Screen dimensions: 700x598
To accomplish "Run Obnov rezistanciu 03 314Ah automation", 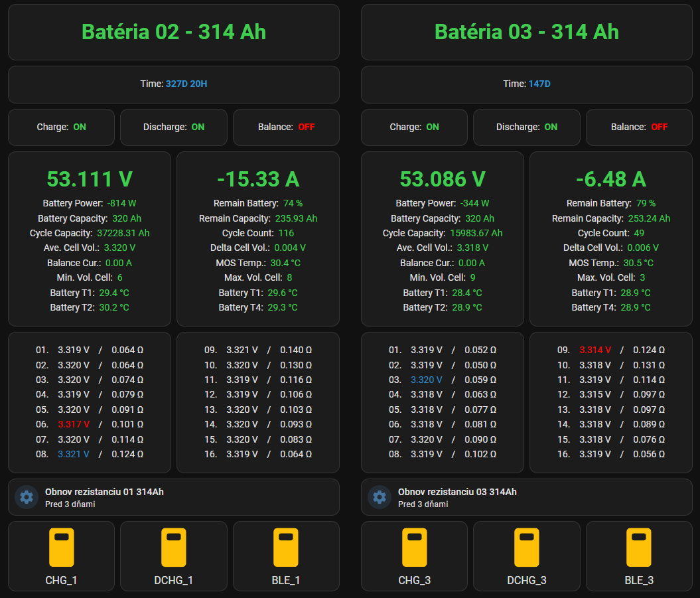I will (527, 497).
